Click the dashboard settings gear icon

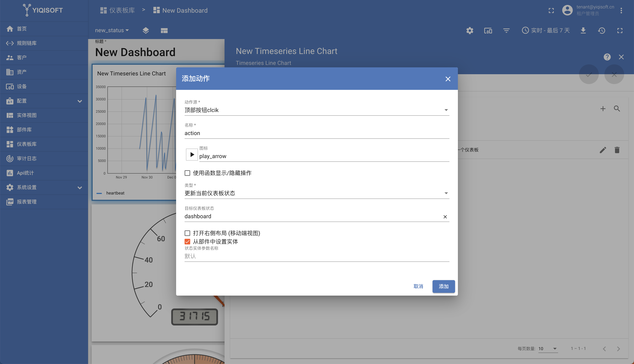pyautogui.click(x=470, y=30)
